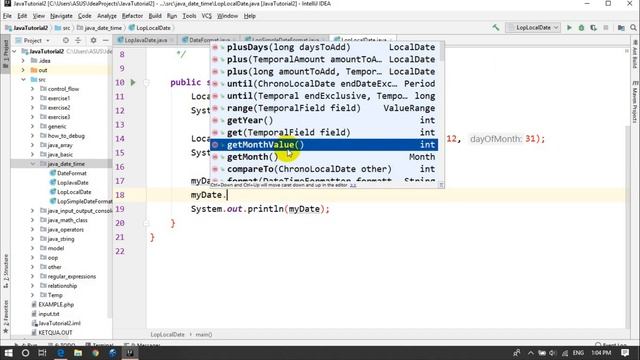
Task: Toggle Ant Build side panel
Action: pos(635,54)
